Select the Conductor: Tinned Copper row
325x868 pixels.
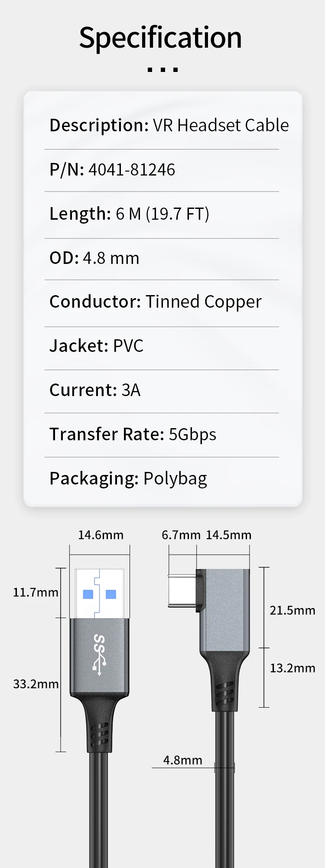click(156, 302)
